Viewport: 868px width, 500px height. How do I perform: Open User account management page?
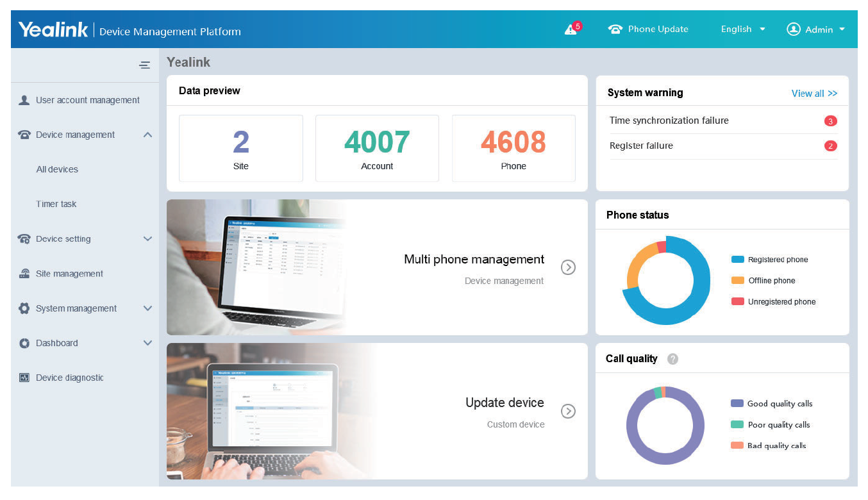tap(87, 100)
